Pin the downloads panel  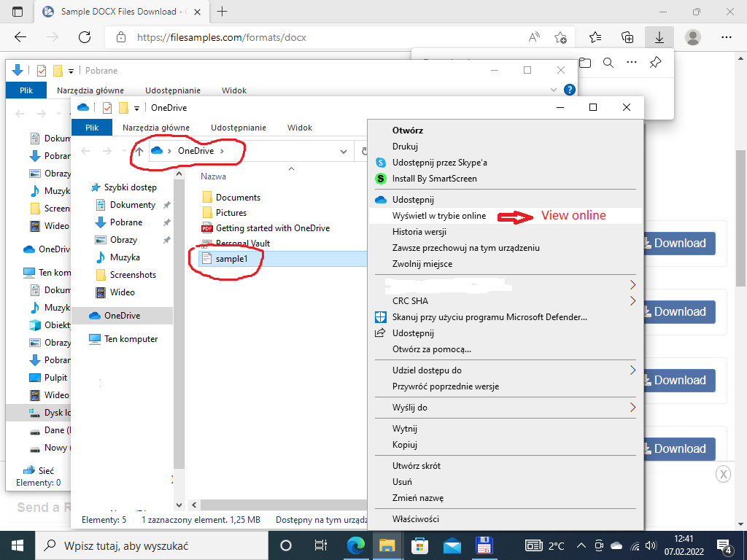point(656,63)
